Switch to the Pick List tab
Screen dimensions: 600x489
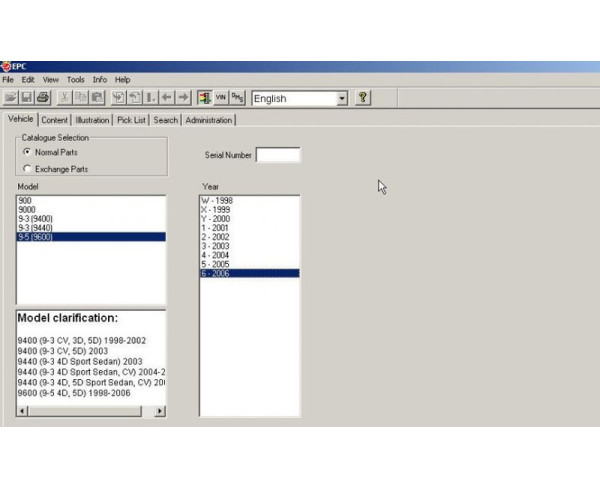click(131, 120)
